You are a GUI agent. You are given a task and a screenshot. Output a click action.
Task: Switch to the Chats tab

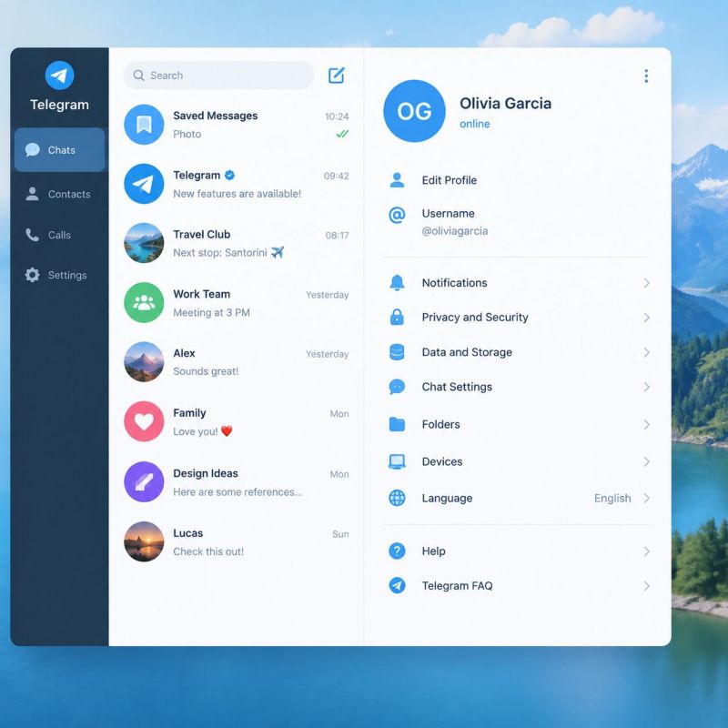pyautogui.click(x=59, y=149)
